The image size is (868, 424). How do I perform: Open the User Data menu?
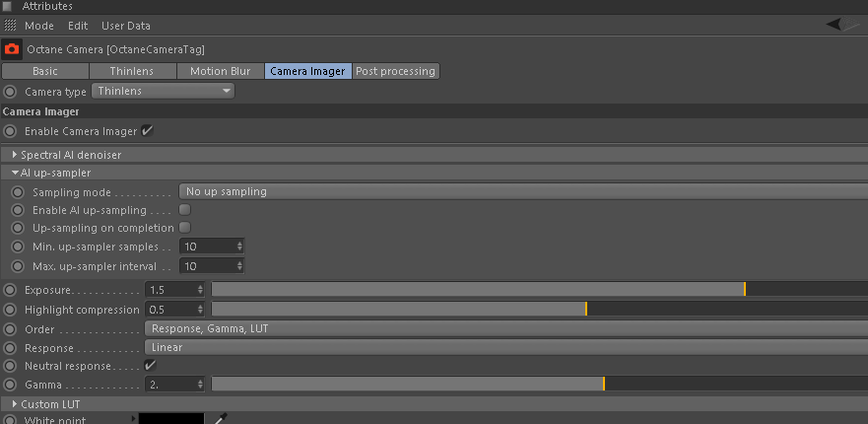126,25
